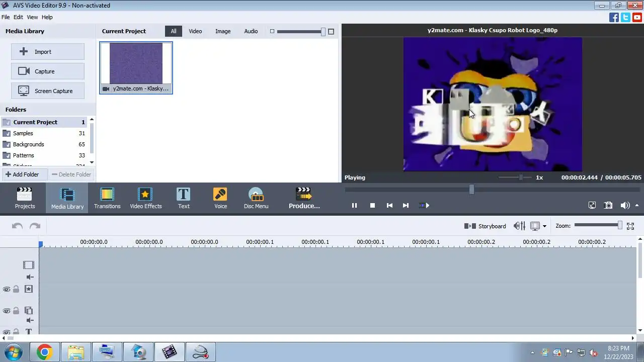
Task: Open the File menu
Action: pos(6,17)
